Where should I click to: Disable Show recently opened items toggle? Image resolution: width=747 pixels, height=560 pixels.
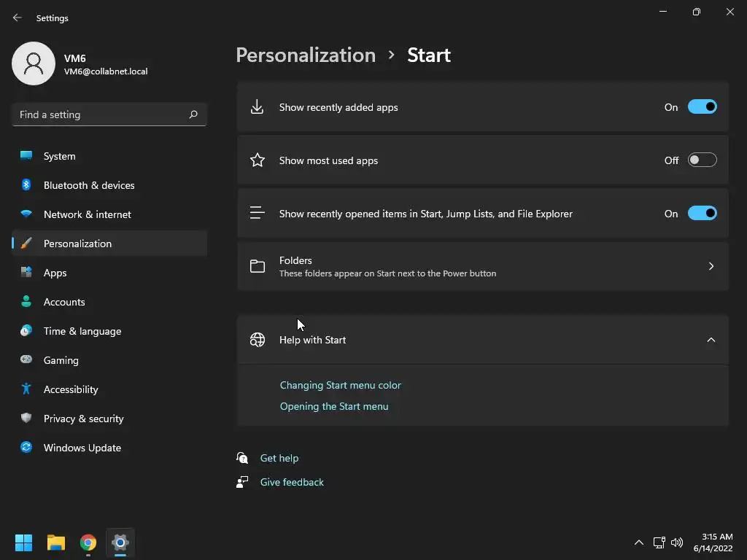[x=702, y=214]
